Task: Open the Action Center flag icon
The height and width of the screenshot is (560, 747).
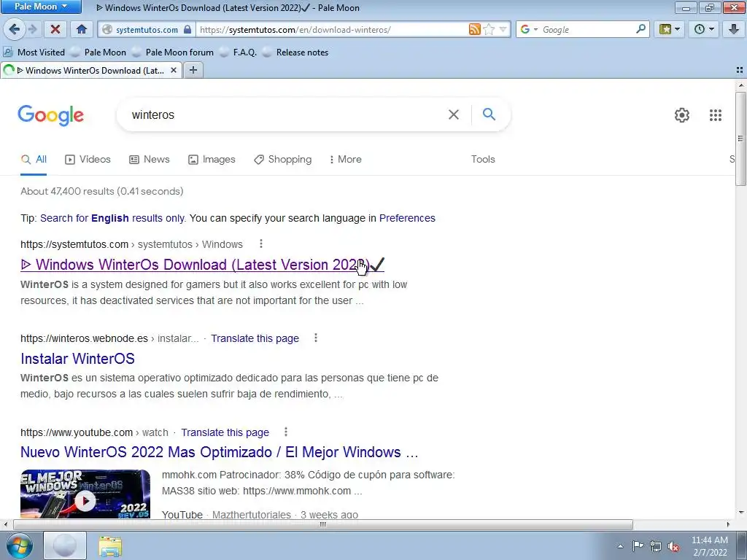Action: [638, 546]
